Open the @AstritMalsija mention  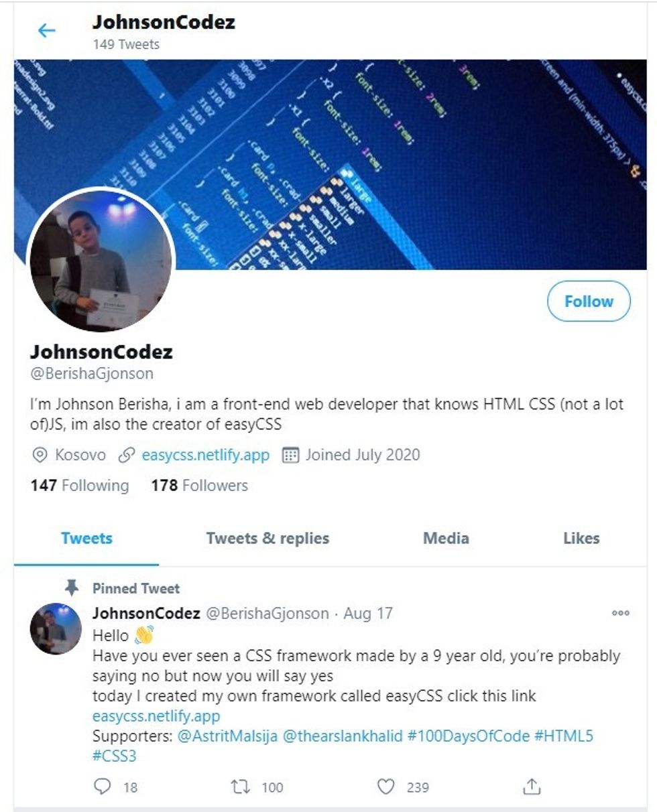(x=227, y=736)
